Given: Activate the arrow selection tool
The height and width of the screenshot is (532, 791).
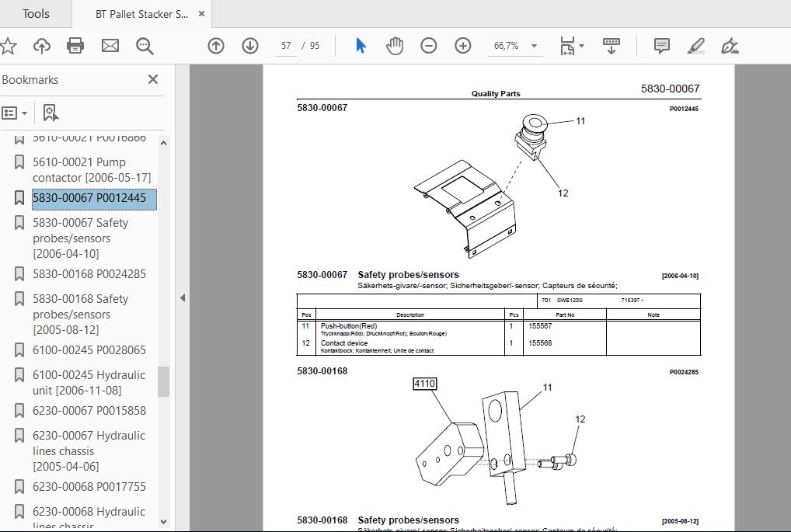Looking at the screenshot, I should click(x=361, y=46).
